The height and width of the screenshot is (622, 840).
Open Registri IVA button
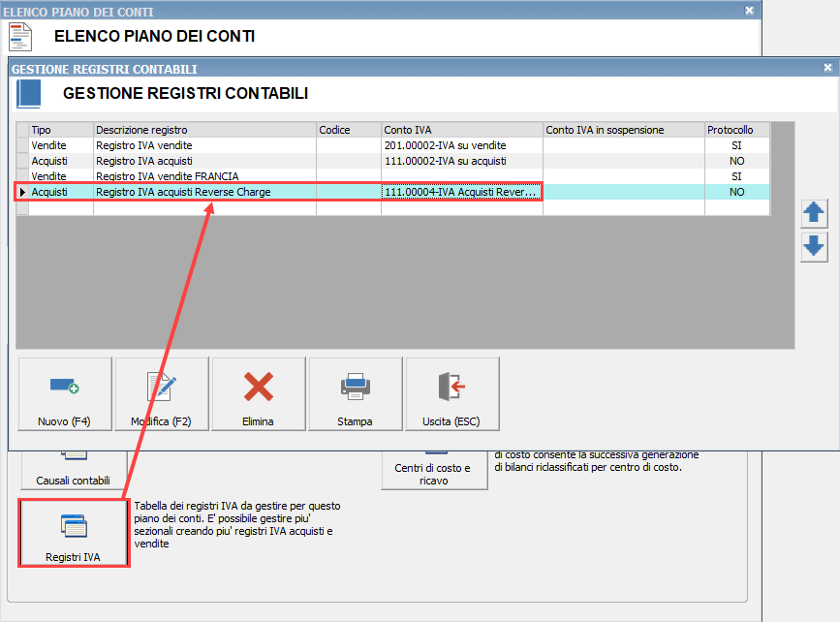point(74,533)
